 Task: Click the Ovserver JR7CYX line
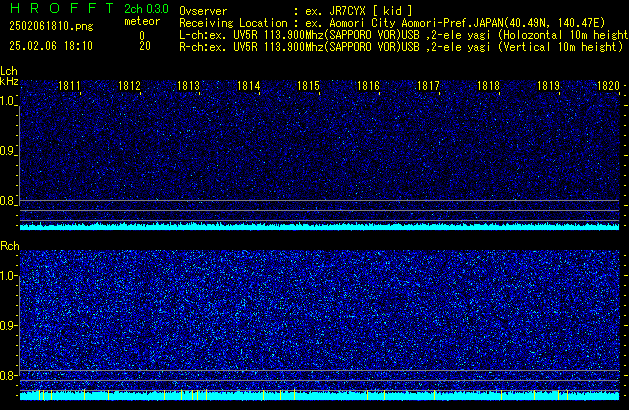[x=296, y=11]
